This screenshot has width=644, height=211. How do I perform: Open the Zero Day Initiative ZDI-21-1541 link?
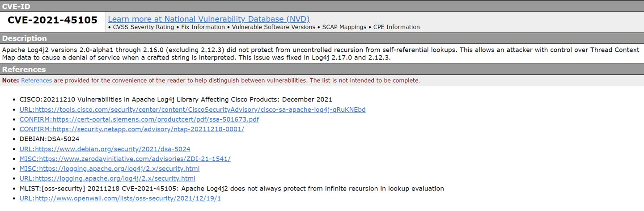click(125, 159)
